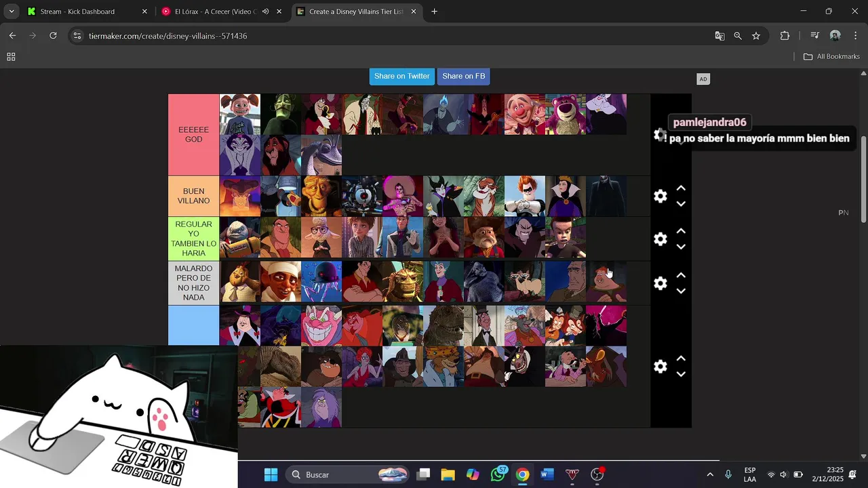Viewport: 868px width, 488px height.
Task: Open the apps grid in bookmarks bar
Action: pyautogui.click(x=11, y=57)
